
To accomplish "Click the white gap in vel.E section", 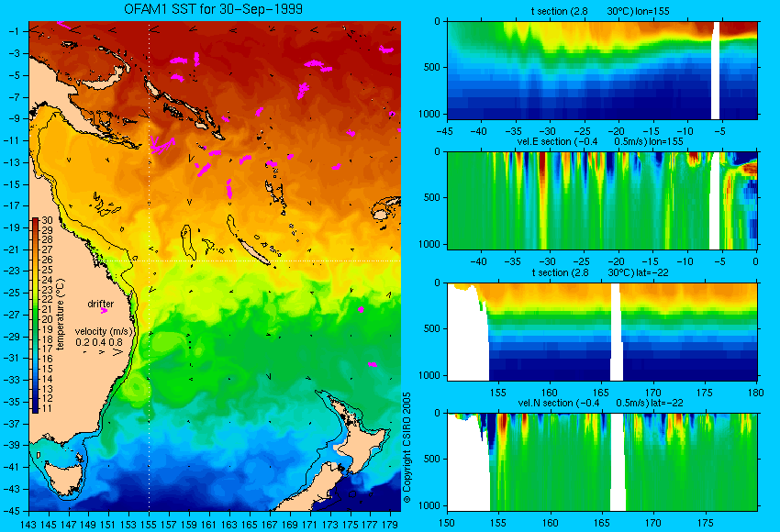I will click(x=714, y=201).
